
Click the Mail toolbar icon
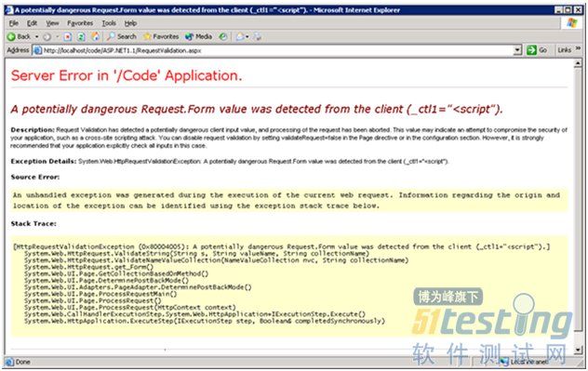click(240, 36)
